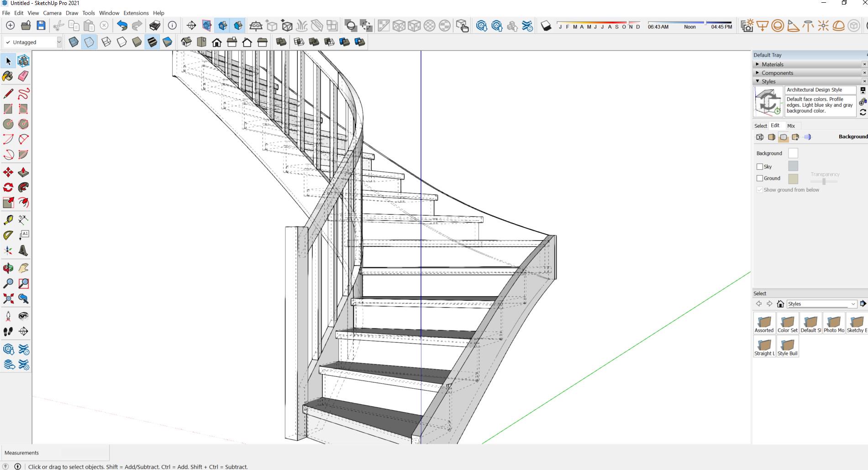Activate the Move tool
This screenshot has height=470, width=868.
pyautogui.click(x=8, y=172)
